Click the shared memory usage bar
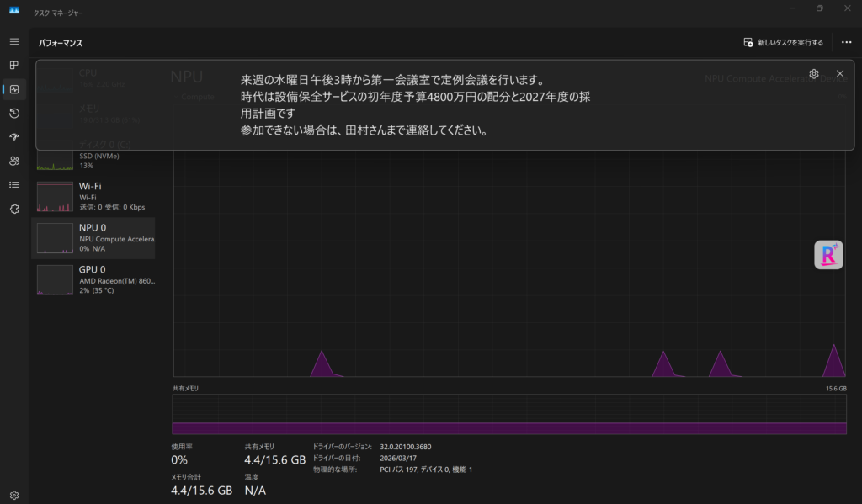862x504 pixels. coord(509,415)
